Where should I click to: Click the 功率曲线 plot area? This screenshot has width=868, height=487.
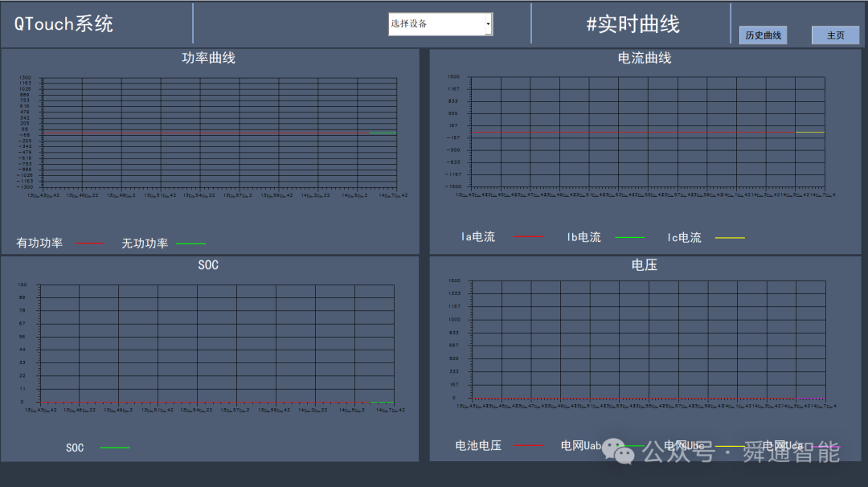pos(219,133)
